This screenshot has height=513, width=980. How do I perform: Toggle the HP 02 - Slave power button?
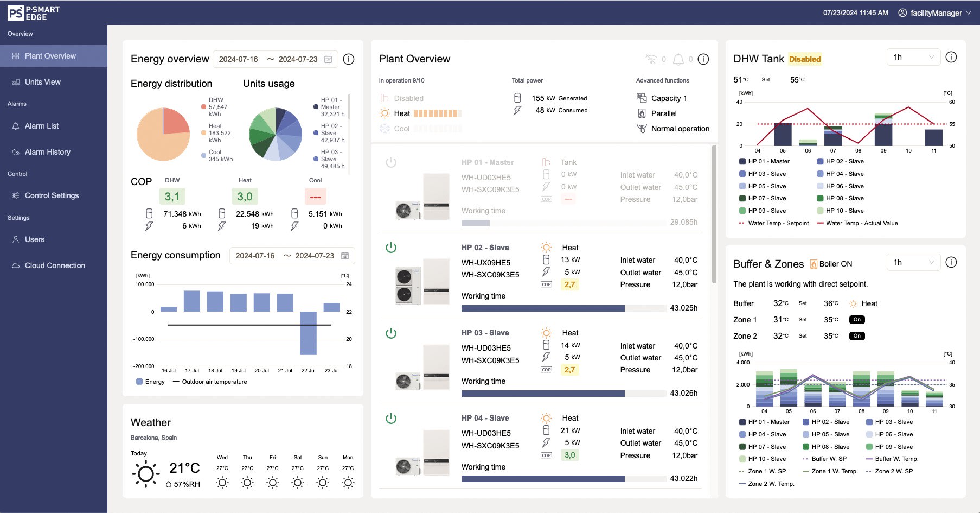click(x=391, y=248)
